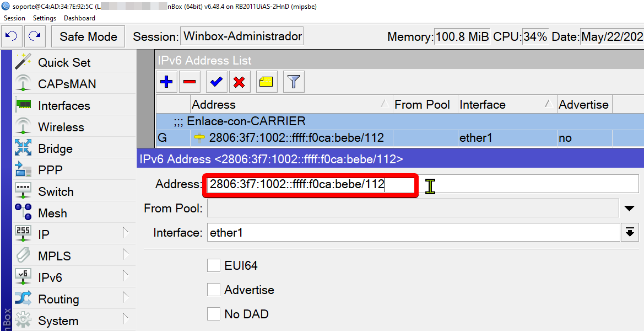Open the Interface selection dropdown
The width and height of the screenshot is (644, 331).
[x=630, y=232]
